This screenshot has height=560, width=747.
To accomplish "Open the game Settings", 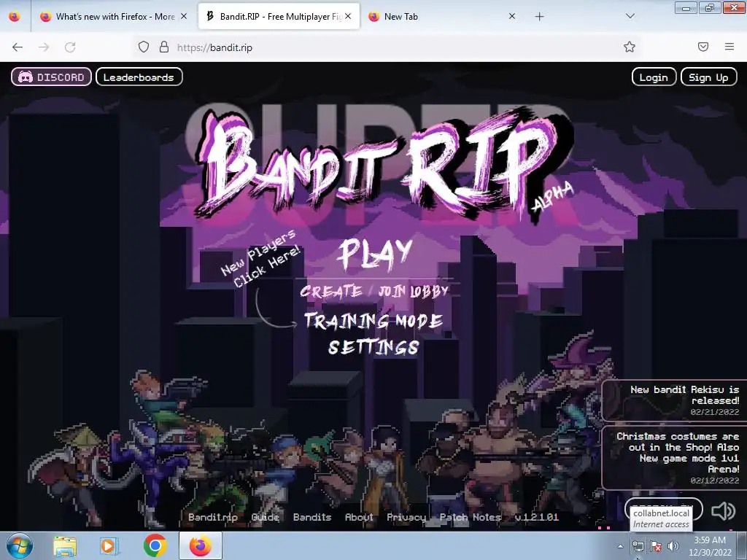I will (374, 347).
